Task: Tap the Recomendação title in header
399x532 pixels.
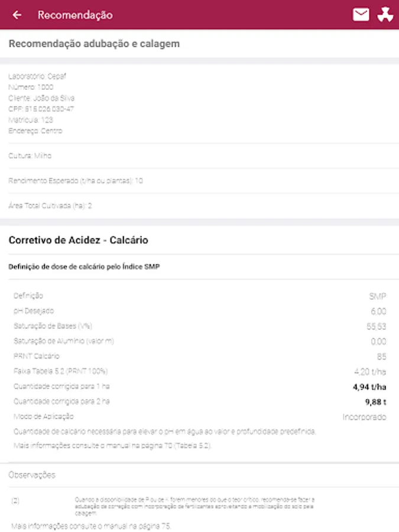Action: point(75,15)
